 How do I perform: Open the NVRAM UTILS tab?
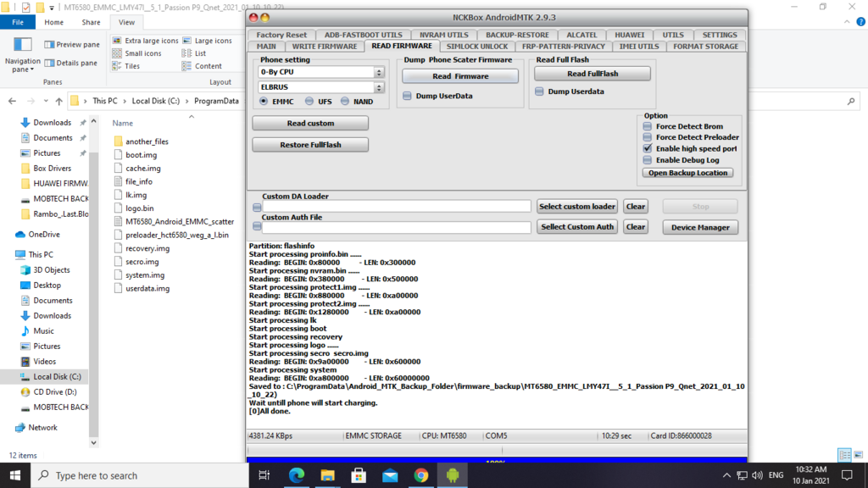(x=443, y=35)
